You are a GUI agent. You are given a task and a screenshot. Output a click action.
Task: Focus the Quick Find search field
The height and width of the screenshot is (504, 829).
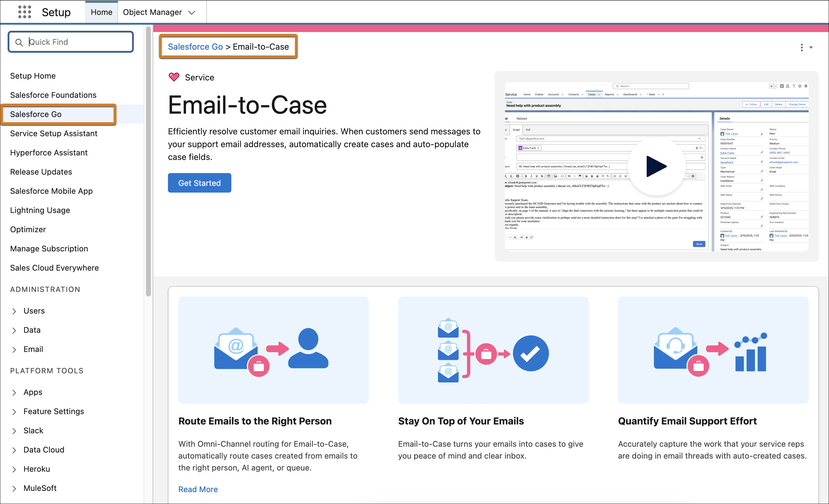tap(71, 42)
